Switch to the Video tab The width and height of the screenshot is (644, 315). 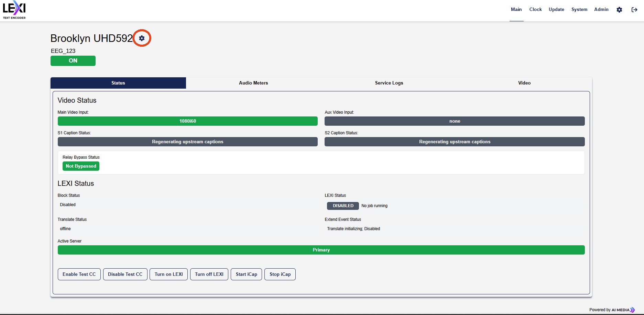(524, 83)
